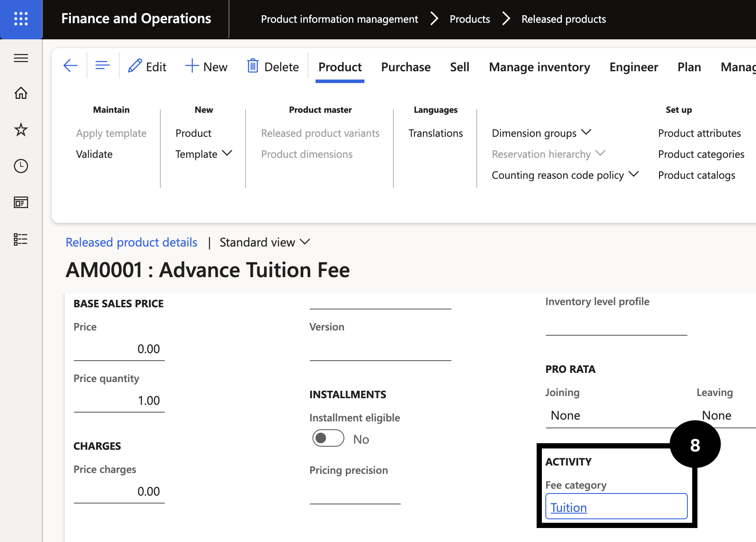The width and height of the screenshot is (756, 542).
Task: Click the Edit pencil button
Action: point(147,66)
